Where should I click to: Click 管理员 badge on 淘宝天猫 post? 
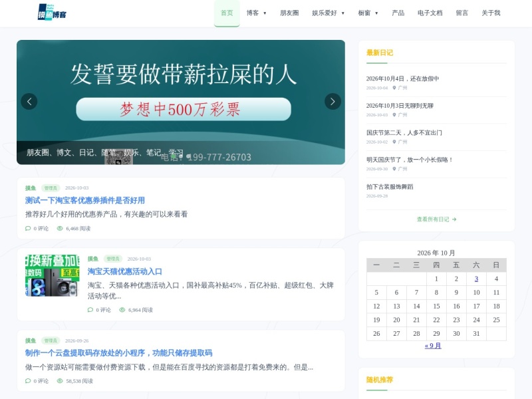pyautogui.click(x=113, y=259)
